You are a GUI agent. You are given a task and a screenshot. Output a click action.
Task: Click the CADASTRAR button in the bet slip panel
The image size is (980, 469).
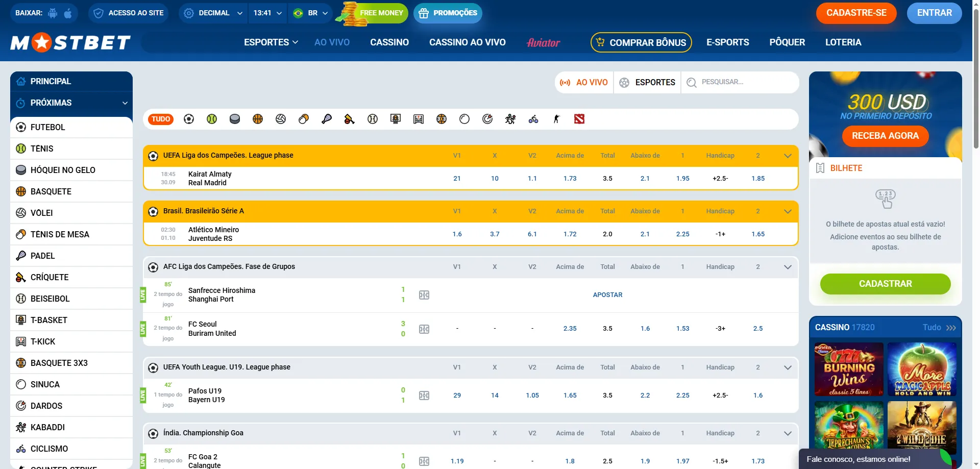point(885,284)
